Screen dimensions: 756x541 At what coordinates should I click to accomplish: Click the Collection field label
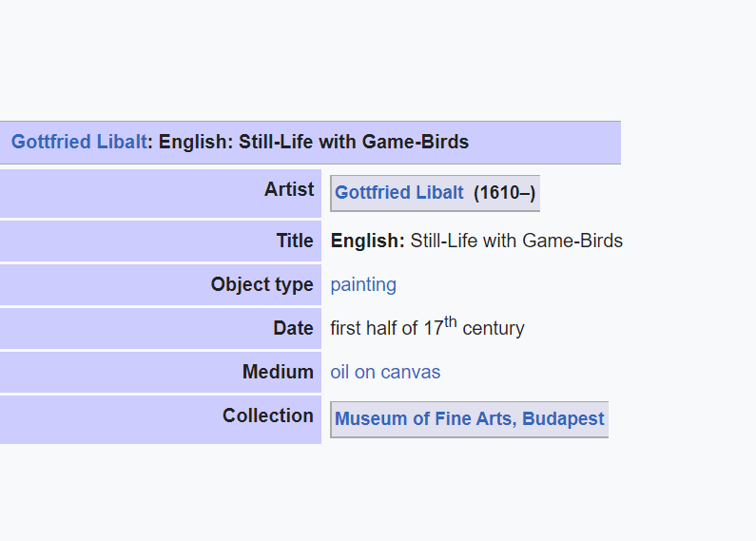pos(268,415)
